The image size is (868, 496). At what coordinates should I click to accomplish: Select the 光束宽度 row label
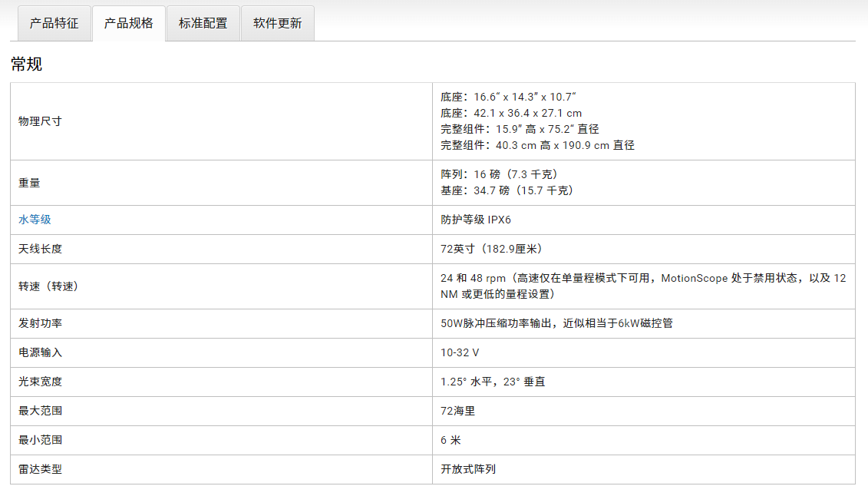(x=40, y=382)
